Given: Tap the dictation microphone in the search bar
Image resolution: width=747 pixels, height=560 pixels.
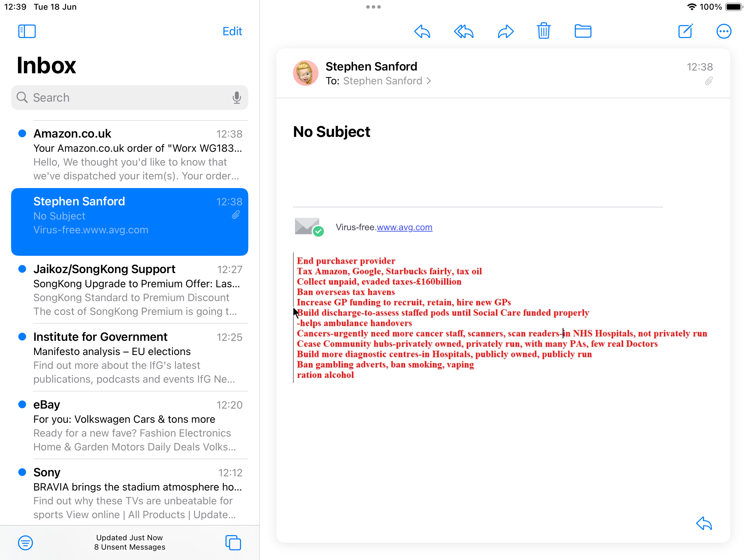Looking at the screenshot, I should [237, 97].
